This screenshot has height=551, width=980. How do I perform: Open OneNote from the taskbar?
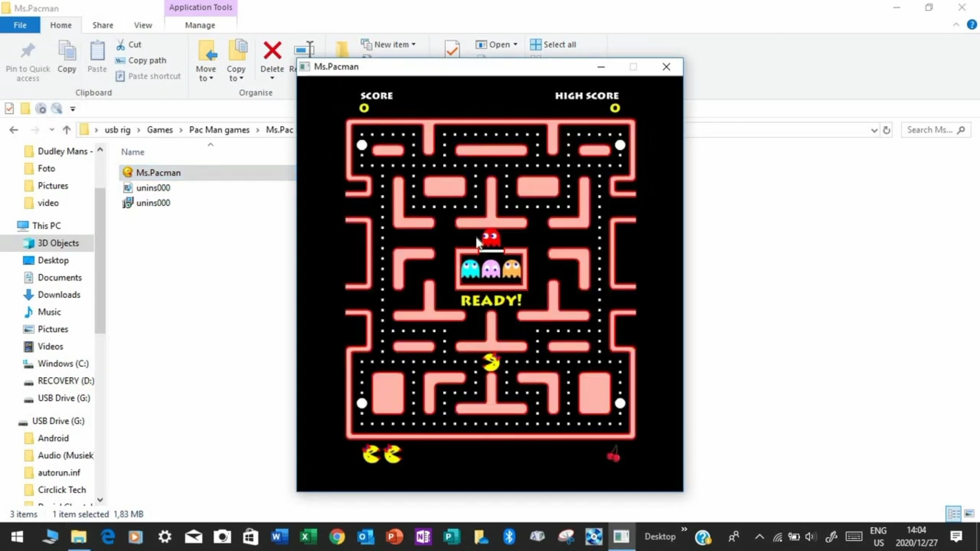pyautogui.click(x=423, y=537)
